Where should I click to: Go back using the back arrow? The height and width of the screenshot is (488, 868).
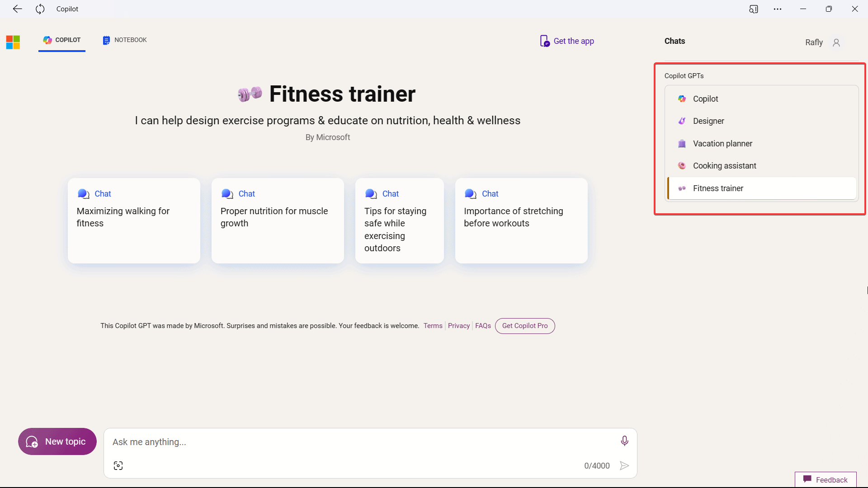click(18, 9)
